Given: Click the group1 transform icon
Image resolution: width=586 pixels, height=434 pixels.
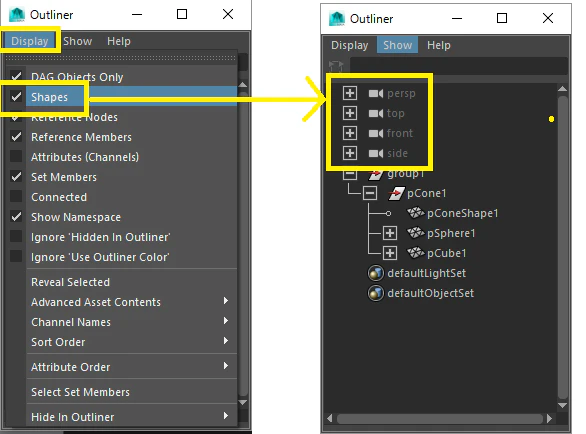Looking at the screenshot, I should 376,174.
